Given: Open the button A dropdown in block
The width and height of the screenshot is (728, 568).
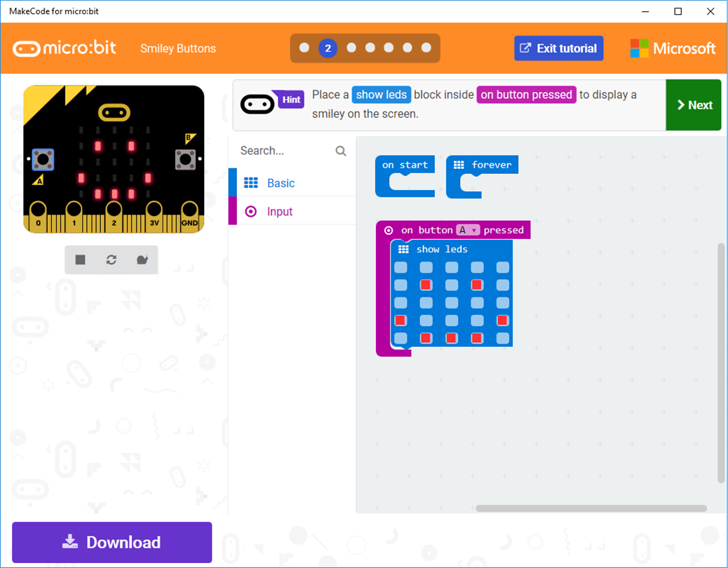Looking at the screenshot, I should point(468,230).
